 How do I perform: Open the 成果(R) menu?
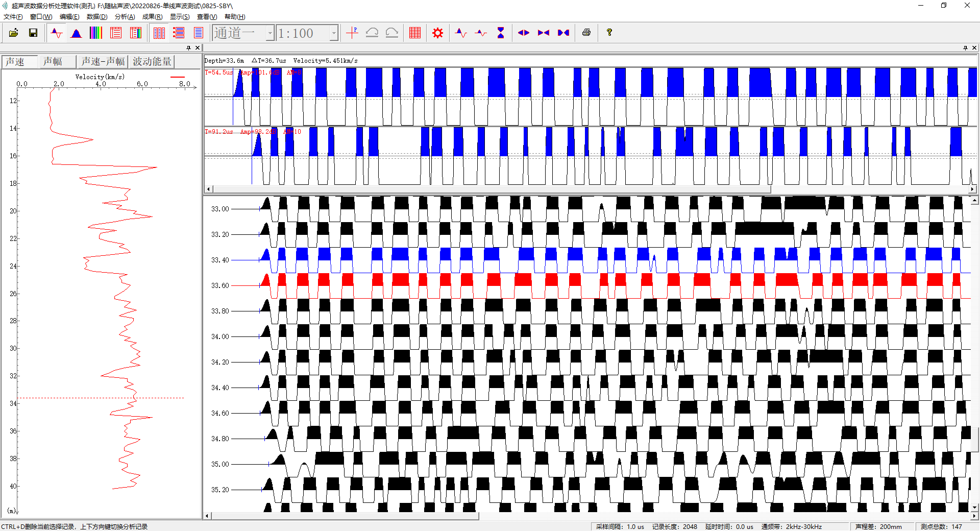[152, 17]
